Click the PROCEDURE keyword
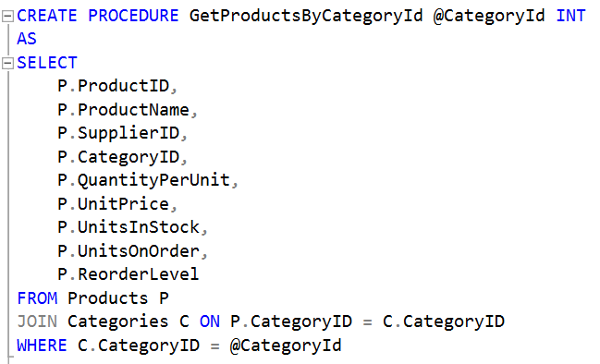Screen dimensions: 600x364 click(x=133, y=16)
